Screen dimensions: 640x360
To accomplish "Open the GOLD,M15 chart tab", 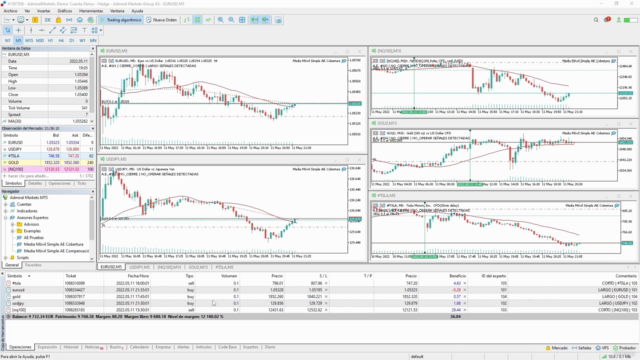I will click(x=198, y=267).
